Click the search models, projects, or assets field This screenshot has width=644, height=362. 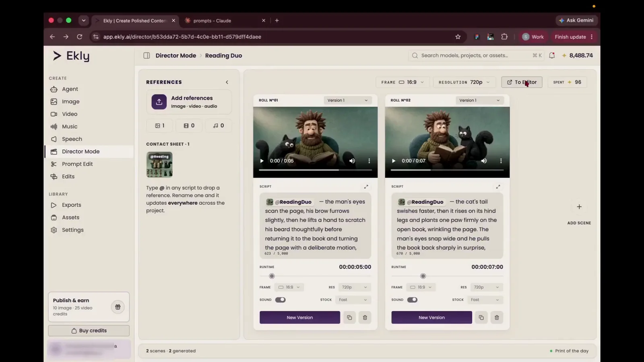point(476,56)
